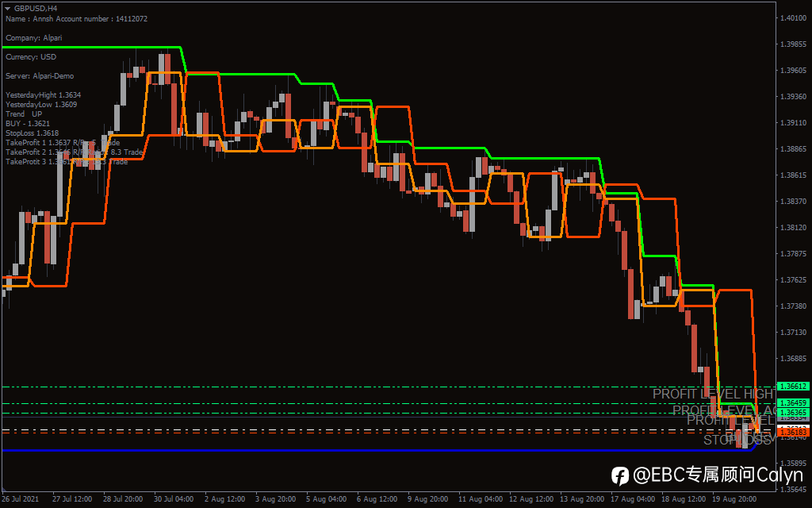Click the 'Server: Alpari-Demo' label
Image resolution: width=812 pixels, height=508 pixels.
(x=40, y=75)
